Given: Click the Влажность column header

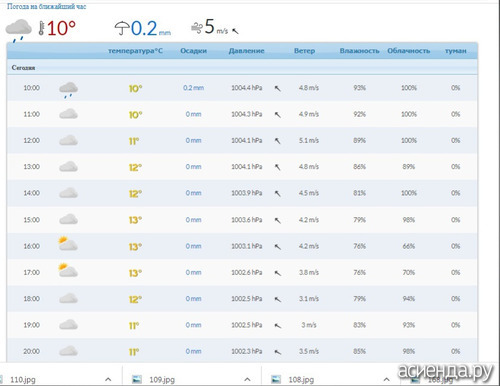Looking at the screenshot, I should pyautogui.click(x=359, y=51).
